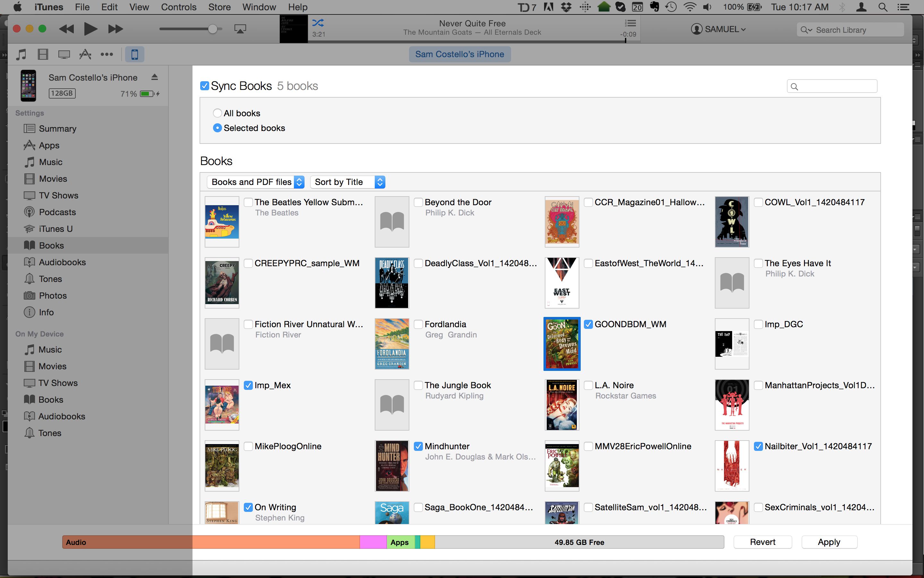Select the All books radio button

click(217, 113)
